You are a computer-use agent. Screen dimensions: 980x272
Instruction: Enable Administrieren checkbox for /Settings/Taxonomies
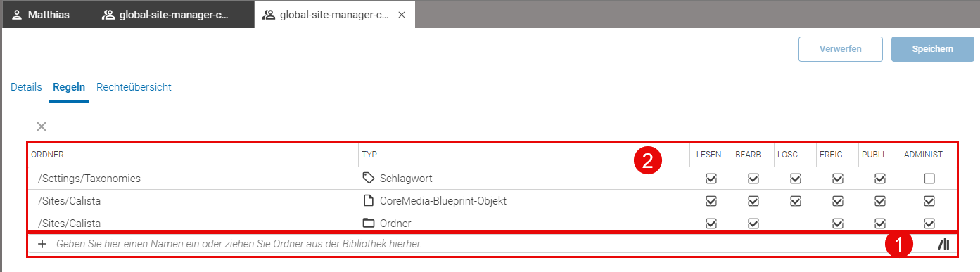(929, 179)
